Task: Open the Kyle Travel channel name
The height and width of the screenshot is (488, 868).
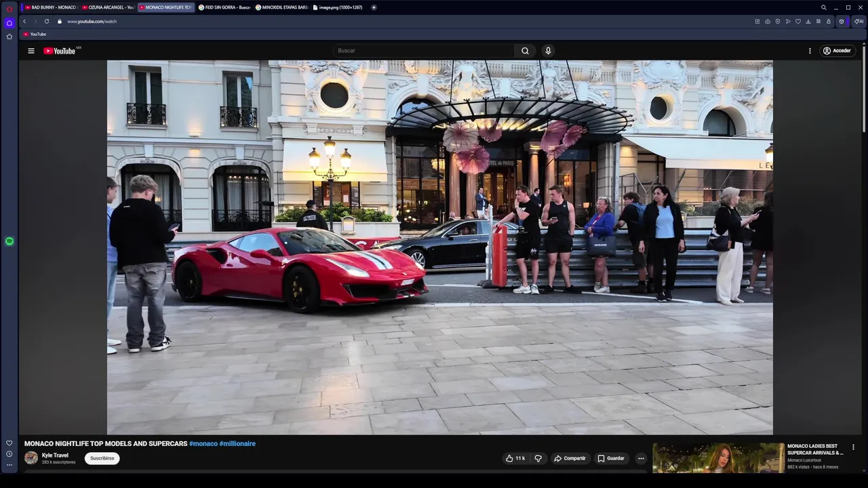Action: [x=55, y=455]
